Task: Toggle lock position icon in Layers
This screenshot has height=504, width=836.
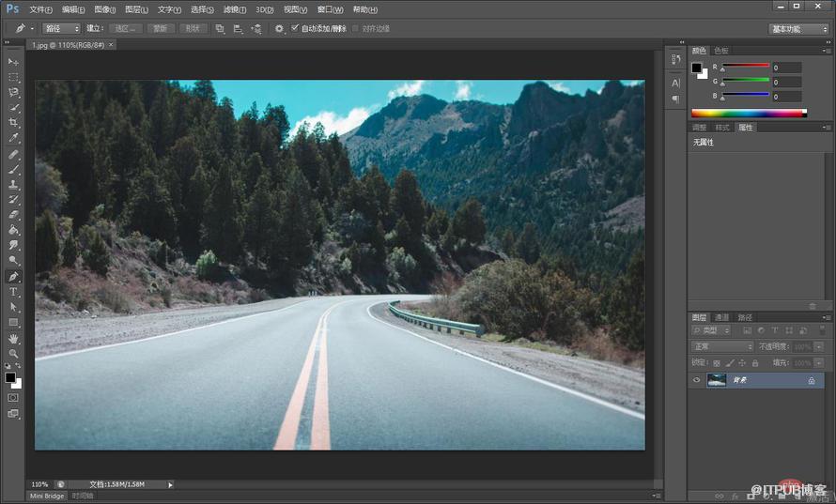Action: [742, 363]
